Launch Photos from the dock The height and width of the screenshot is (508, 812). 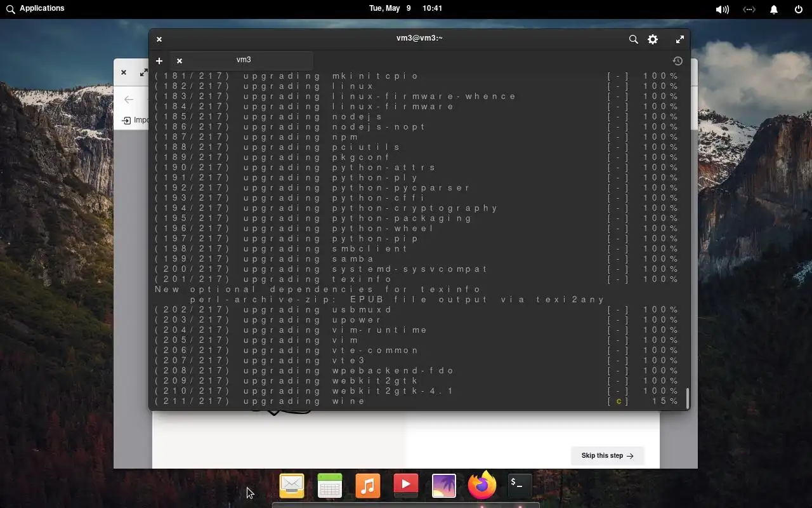[x=444, y=486]
